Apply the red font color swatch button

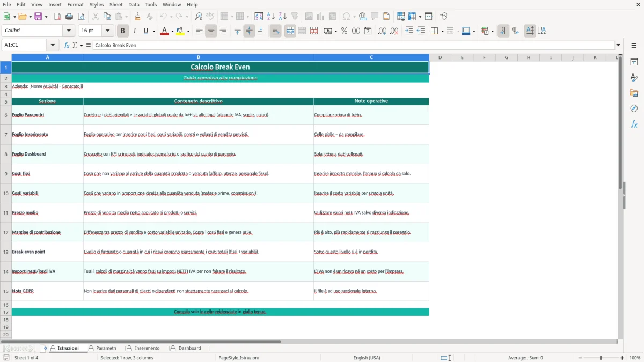(x=165, y=31)
